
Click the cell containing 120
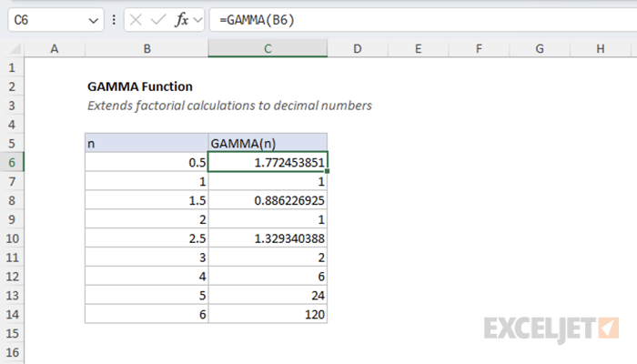(x=268, y=315)
